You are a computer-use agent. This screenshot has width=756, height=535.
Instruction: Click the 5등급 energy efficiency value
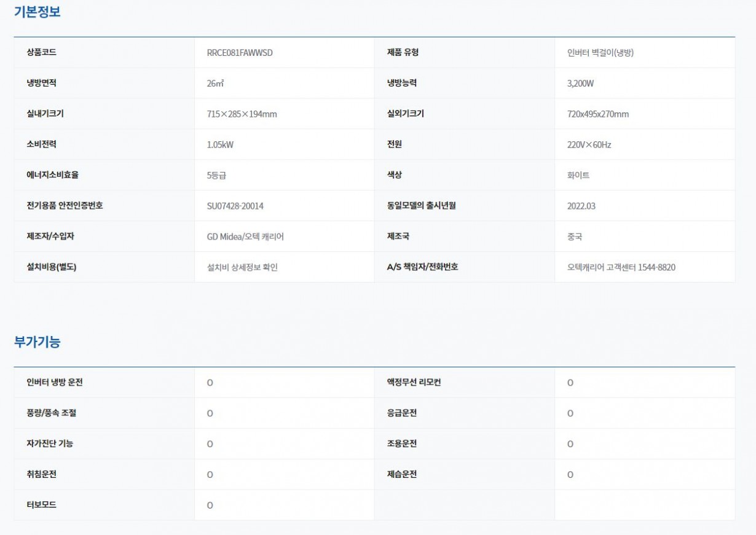click(x=216, y=175)
